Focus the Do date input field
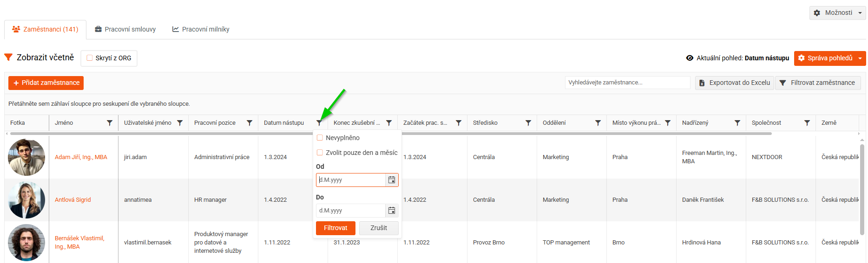 [x=351, y=211]
